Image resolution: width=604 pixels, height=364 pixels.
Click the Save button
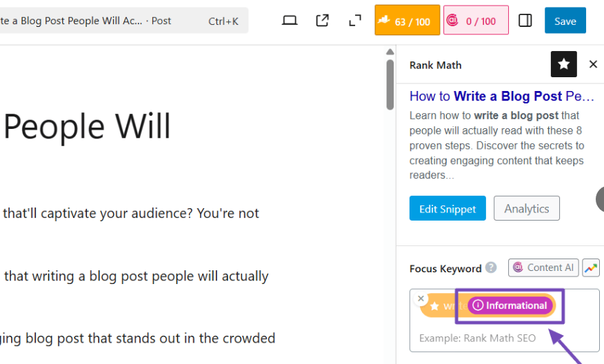[x=565, y=21]
